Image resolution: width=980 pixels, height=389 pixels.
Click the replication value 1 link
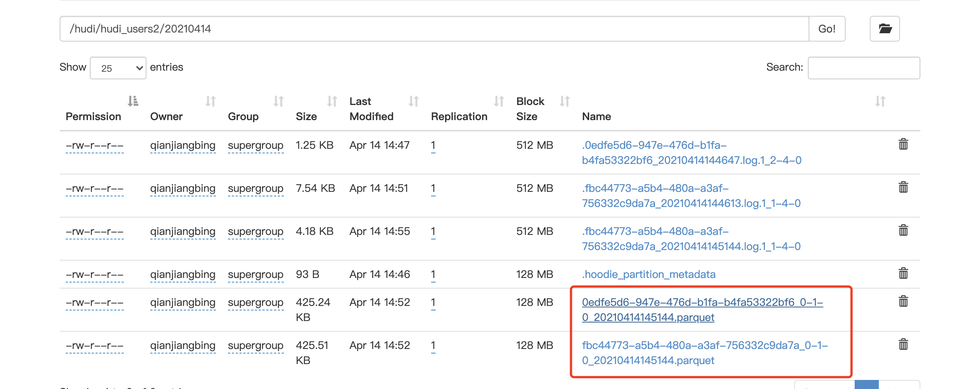coord(433,145)
